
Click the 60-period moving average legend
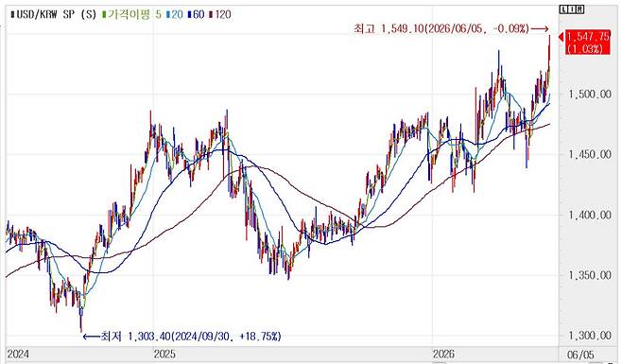[x=197, y=15]
